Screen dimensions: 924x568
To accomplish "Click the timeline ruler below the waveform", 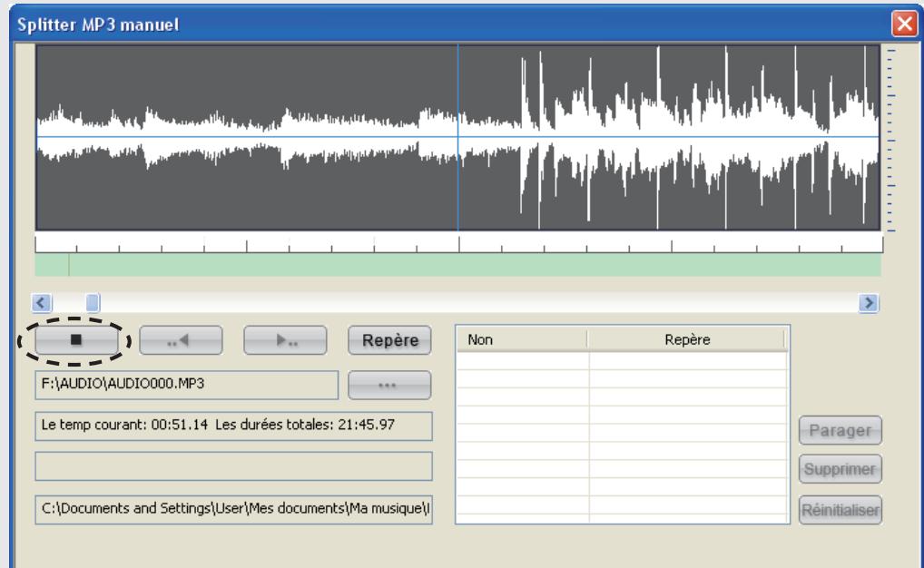I will click(458, 243).
